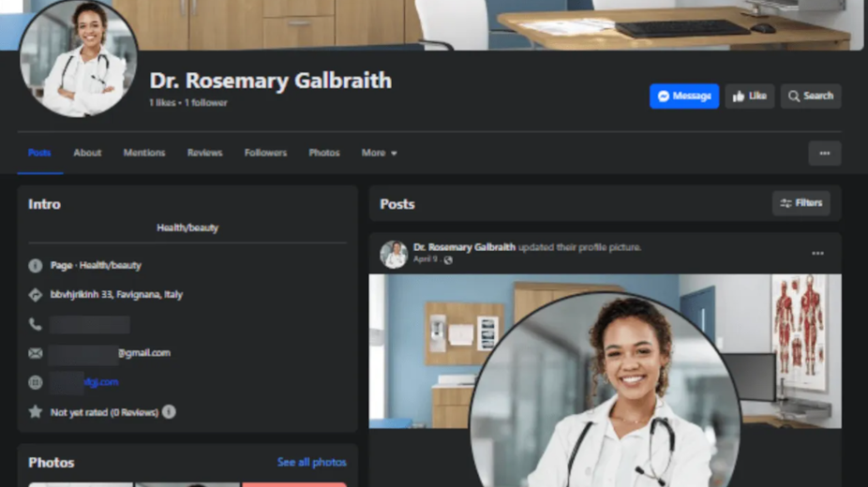Switch to the Reviews tab
This screenshot has width=868, height=487.
204,153
